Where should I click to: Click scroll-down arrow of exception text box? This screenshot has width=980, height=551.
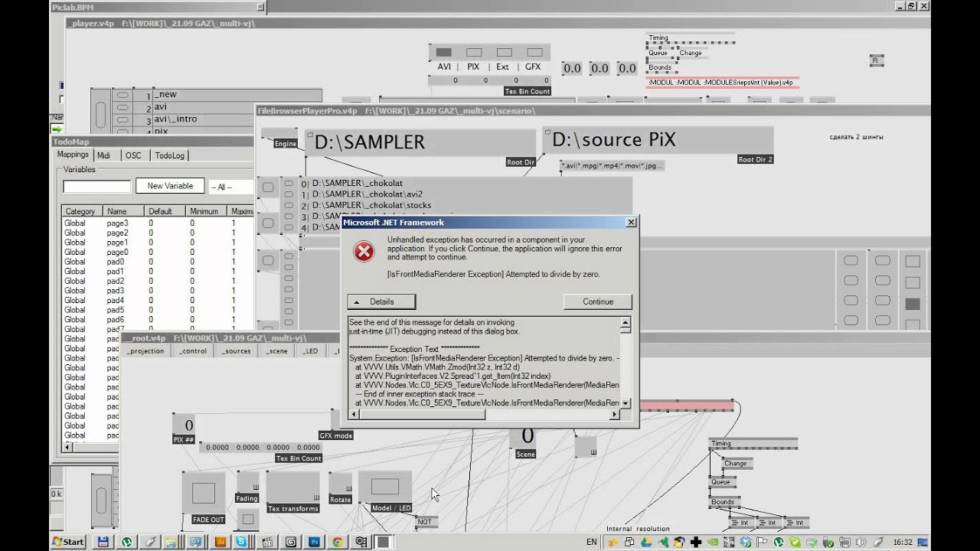(x=626, y=403)
